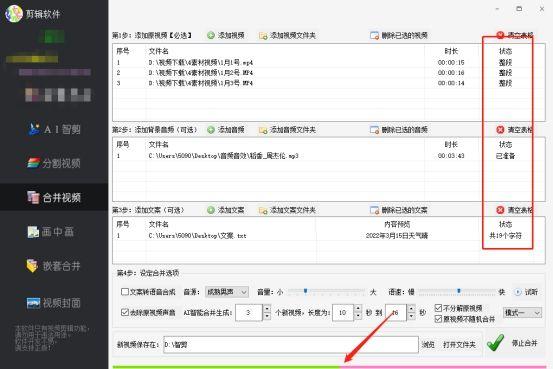This screenshot has width=553, height=369.
Task: Click the 添加视频文件夹 folder icon
Action: point(263,35)
